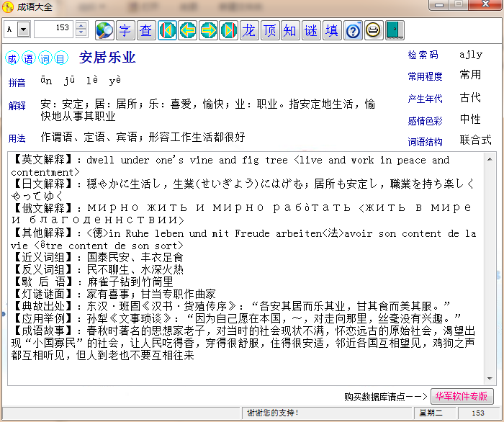This screenshot has width=504, height=422.
Task: Click the 【反义词组】 antonyms line
Action: pos(97,269)
